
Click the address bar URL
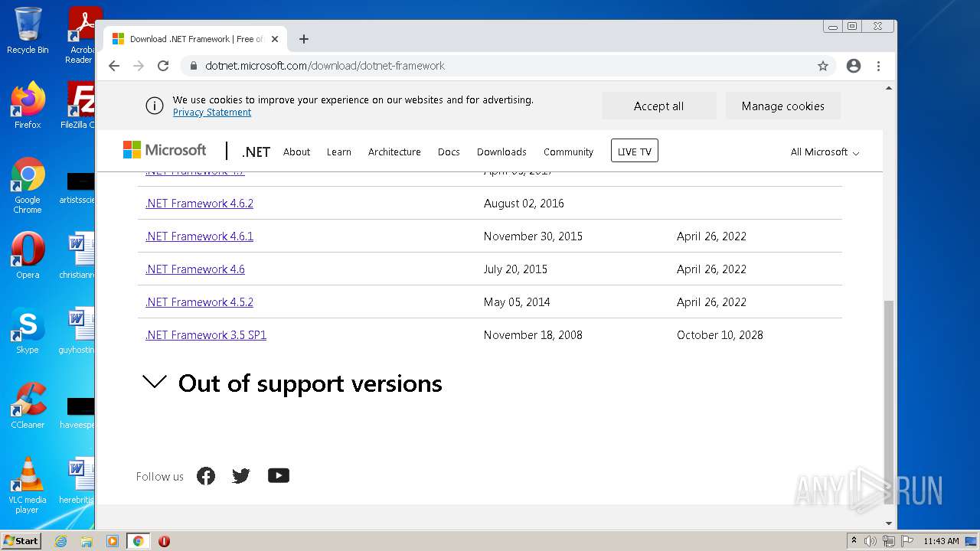point(325,66)
